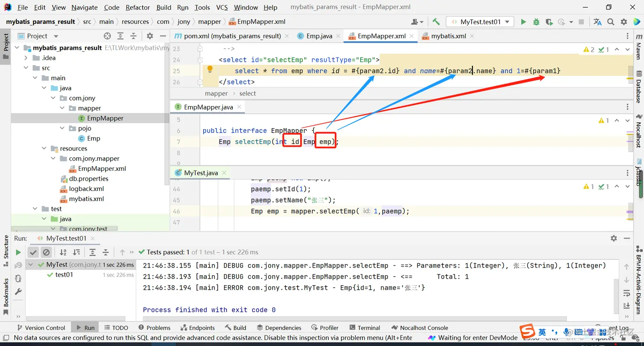Open the Terminal tool window
This screenshot has height=346, width=644.
coord(365,328)
